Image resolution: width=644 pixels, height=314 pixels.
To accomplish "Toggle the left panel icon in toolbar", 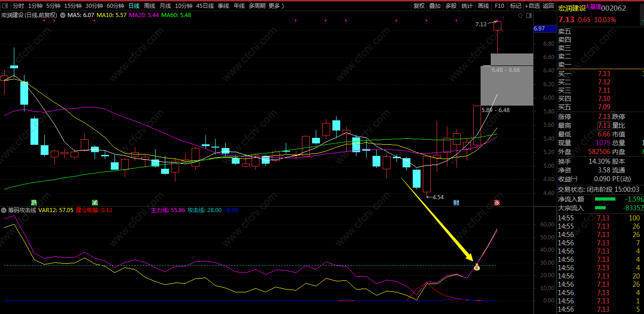I will (x=5, y=6).
